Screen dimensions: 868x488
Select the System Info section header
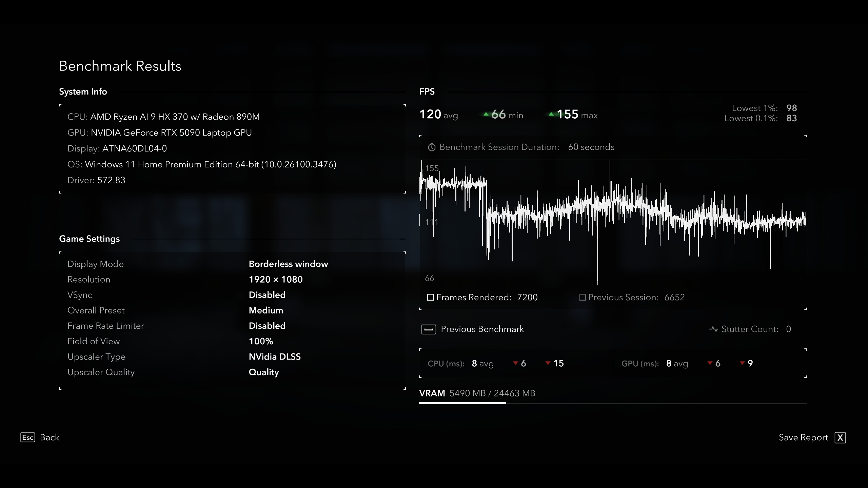83,91
